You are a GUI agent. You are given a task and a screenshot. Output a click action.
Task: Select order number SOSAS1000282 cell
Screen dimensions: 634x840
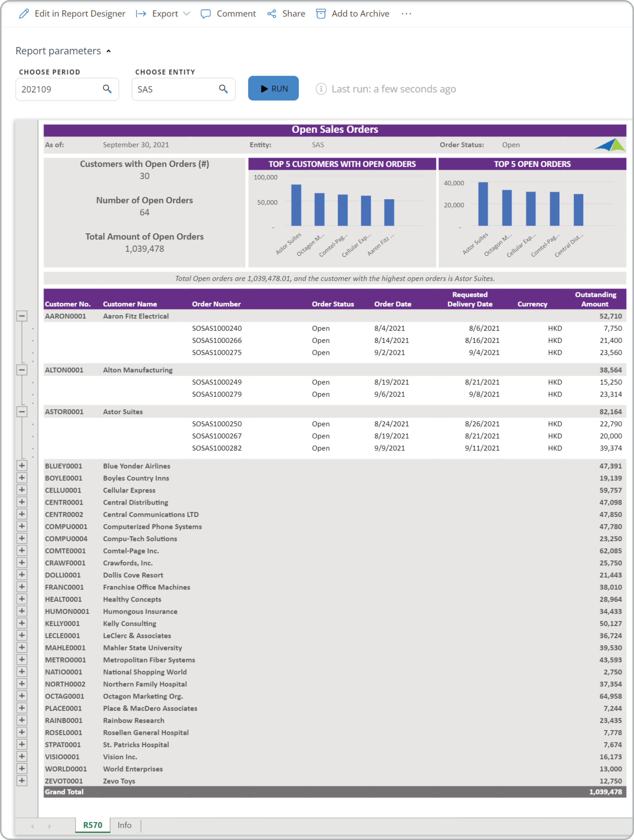217,448
